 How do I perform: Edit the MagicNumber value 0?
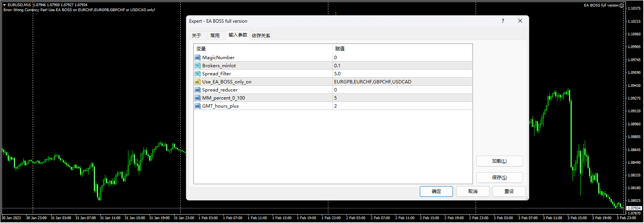402,58
